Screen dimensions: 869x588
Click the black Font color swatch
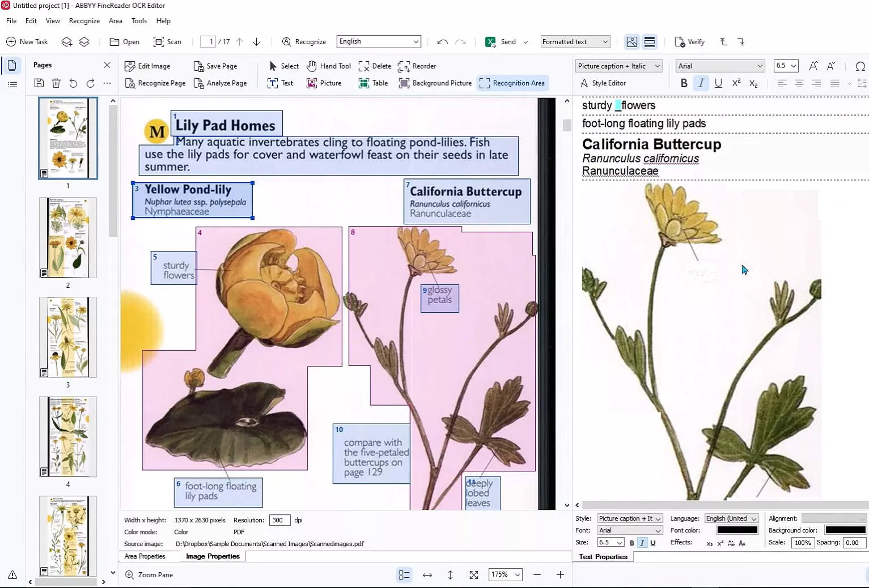[x=737, y=530]
